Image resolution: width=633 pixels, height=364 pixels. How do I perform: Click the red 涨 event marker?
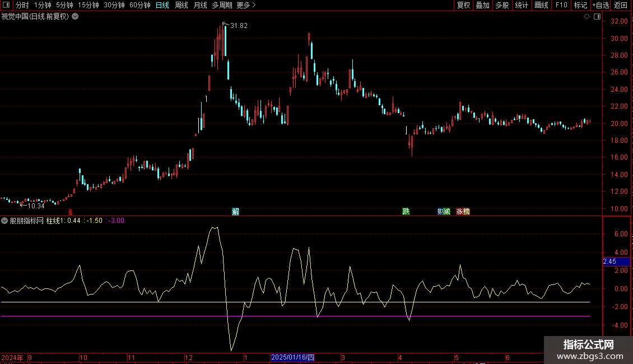459,212
